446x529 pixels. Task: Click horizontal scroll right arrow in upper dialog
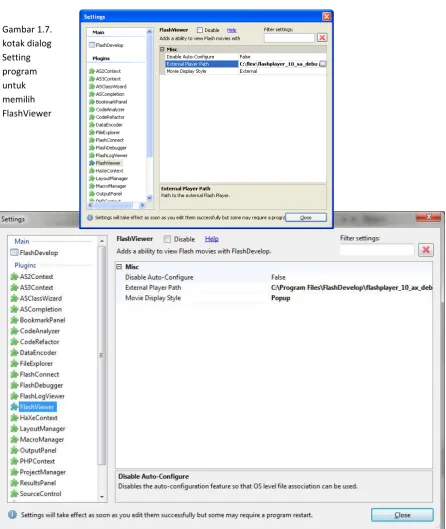[x=142, y=205]
